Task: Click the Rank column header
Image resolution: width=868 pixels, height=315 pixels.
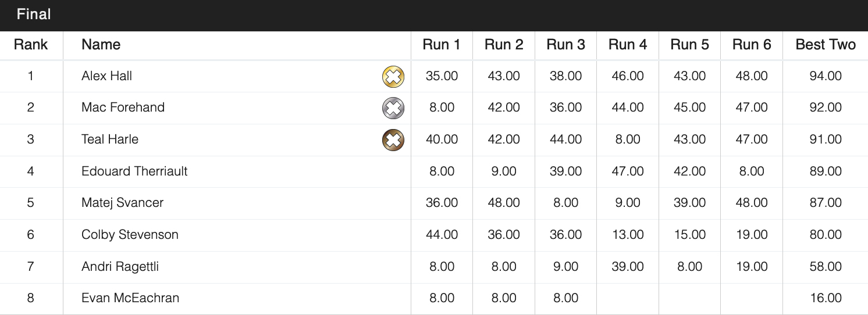Action: pyautogui.click(x=31, y=45)
